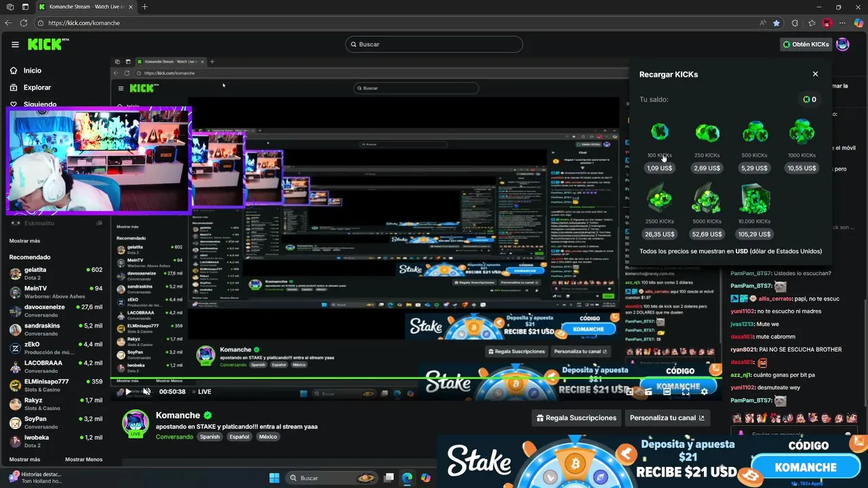Play the Komanche stream video

coord(128,392)
